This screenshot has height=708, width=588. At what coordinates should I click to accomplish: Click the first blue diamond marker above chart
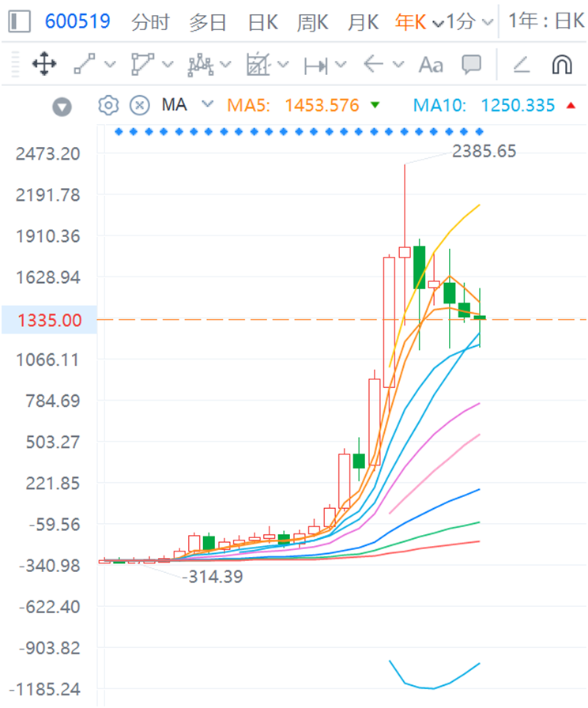[119, 132]
